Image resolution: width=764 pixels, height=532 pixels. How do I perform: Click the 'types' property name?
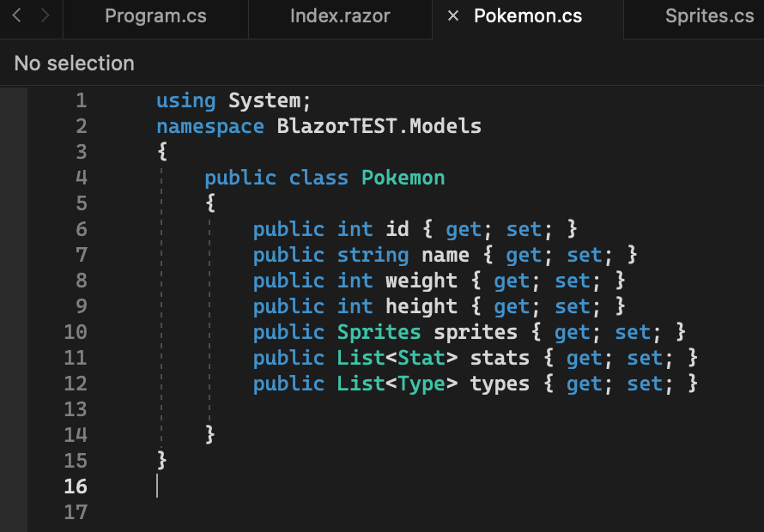point(500,384)
